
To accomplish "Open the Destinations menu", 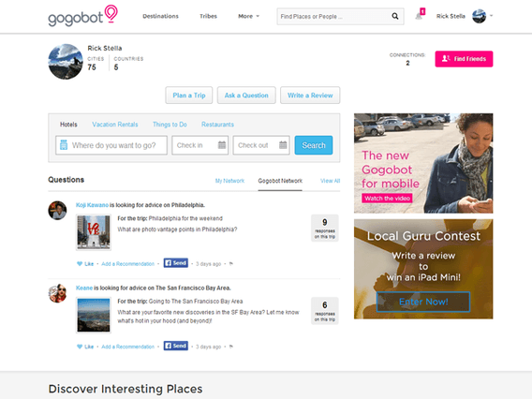I will [x=160, y=16].
